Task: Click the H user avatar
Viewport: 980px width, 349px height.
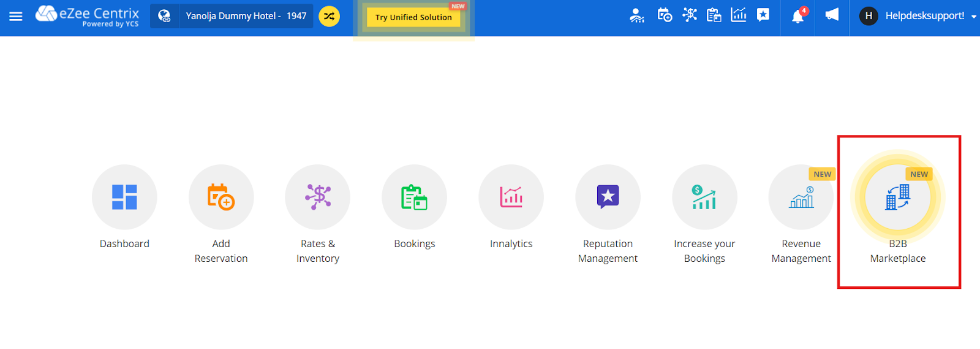Action: click(x=869, y=16)
